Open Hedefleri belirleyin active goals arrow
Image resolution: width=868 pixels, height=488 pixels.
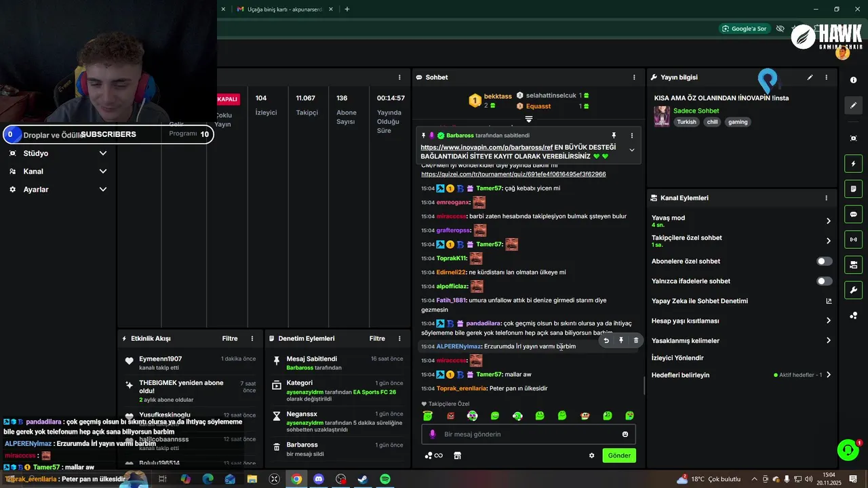click(828, 375)
